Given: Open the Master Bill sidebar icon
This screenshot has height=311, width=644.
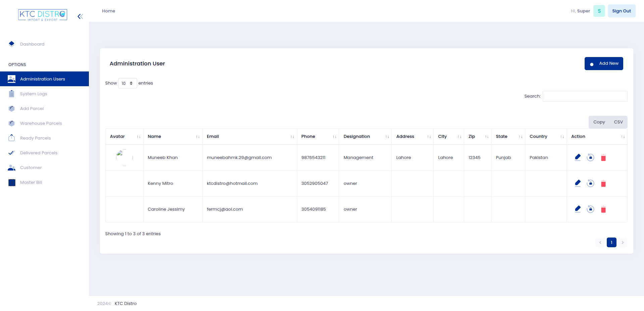Looking at the screenshot, I should [x=11, y=182].
